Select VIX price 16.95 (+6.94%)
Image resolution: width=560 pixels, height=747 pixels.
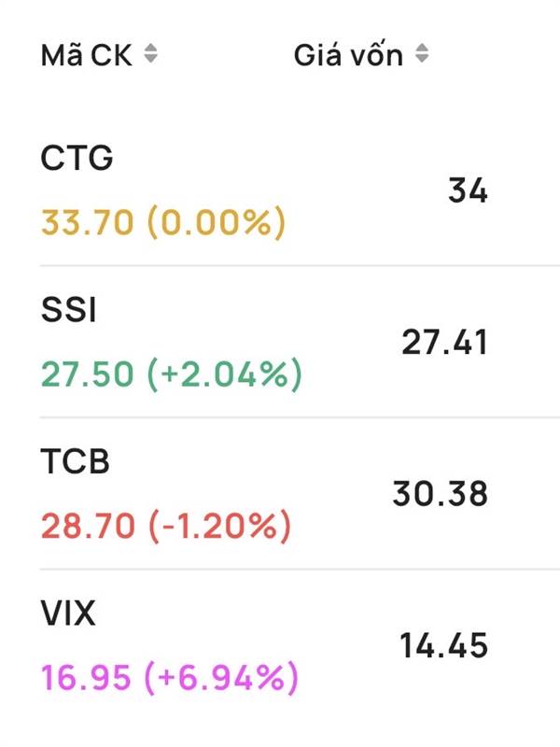point(170,678)
